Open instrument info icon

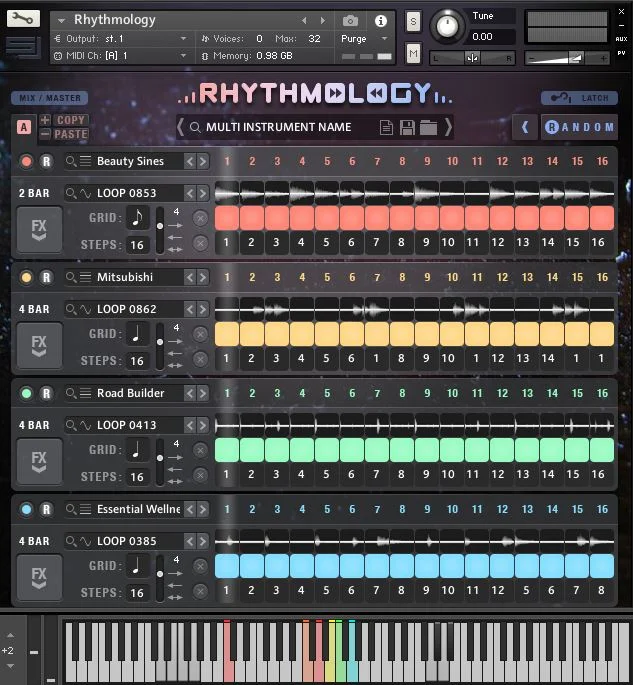(380, 21)
